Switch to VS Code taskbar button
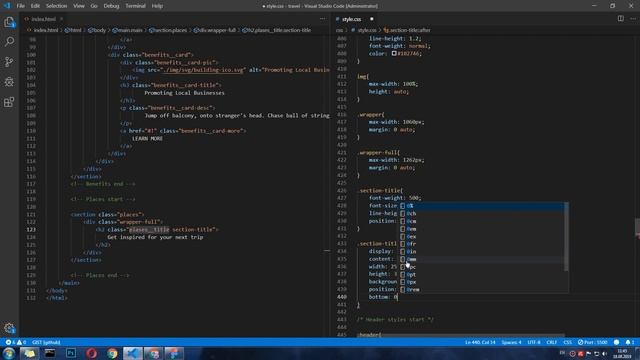 coord(133,353)
